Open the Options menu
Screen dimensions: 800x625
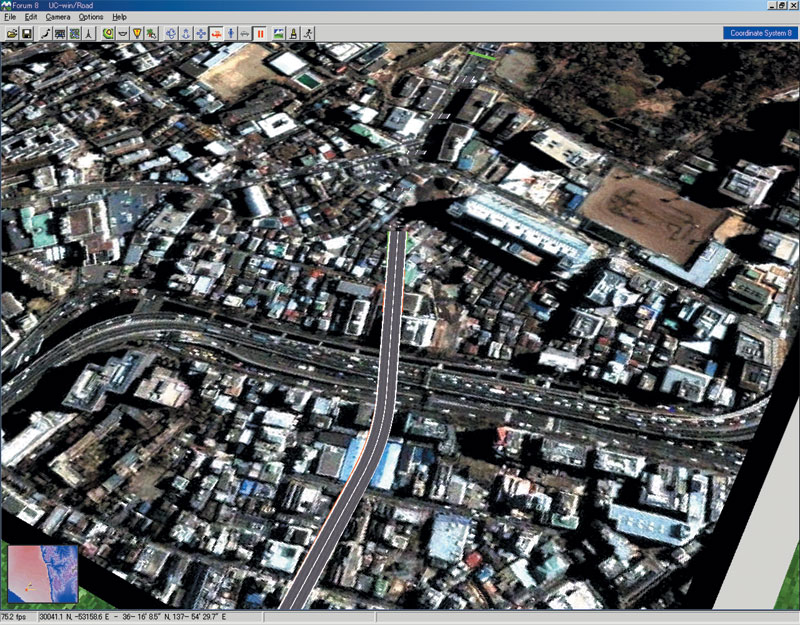point(91,17)
